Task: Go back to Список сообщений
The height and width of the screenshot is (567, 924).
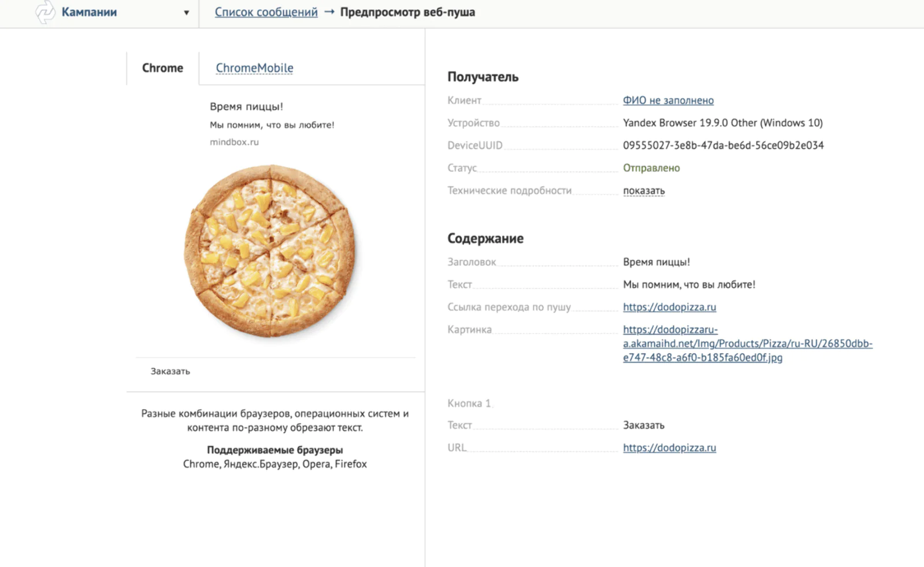Action: point(266,12)
